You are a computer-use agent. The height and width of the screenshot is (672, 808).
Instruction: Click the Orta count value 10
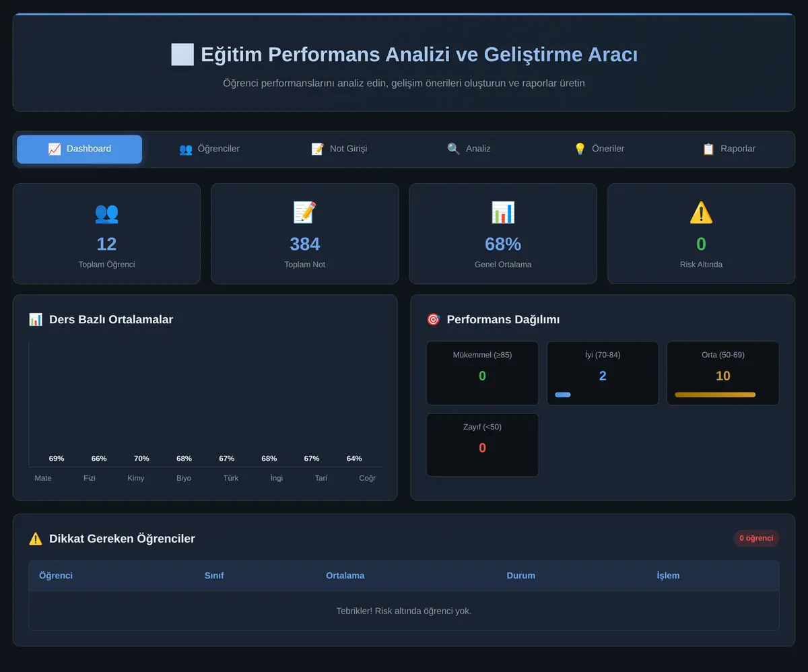coord(723,376)
